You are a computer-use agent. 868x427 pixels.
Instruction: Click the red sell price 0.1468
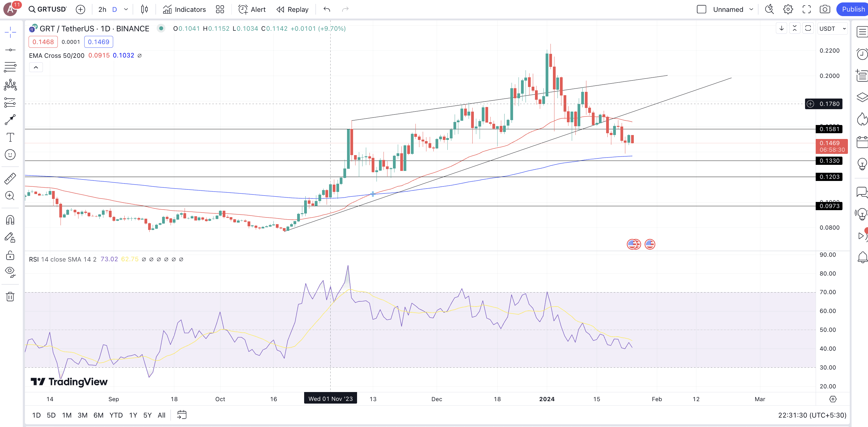[43, 42]
